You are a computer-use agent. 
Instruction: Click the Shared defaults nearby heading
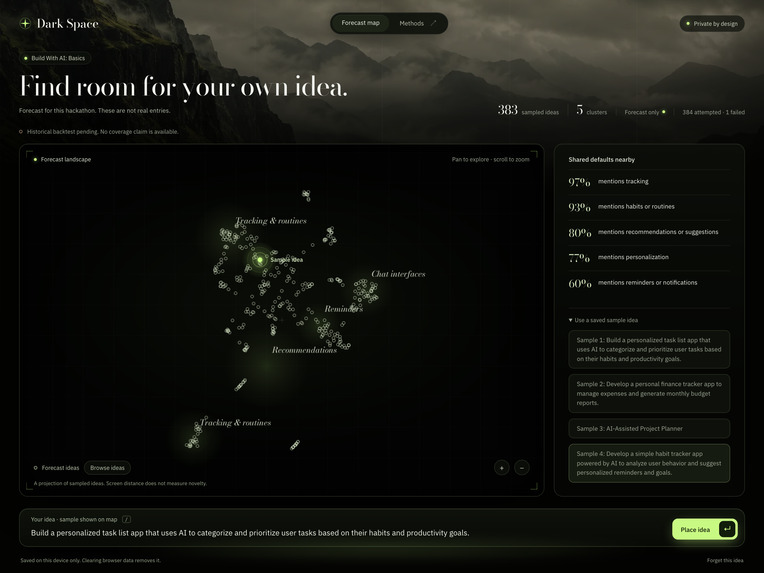[x=601, y=159]
